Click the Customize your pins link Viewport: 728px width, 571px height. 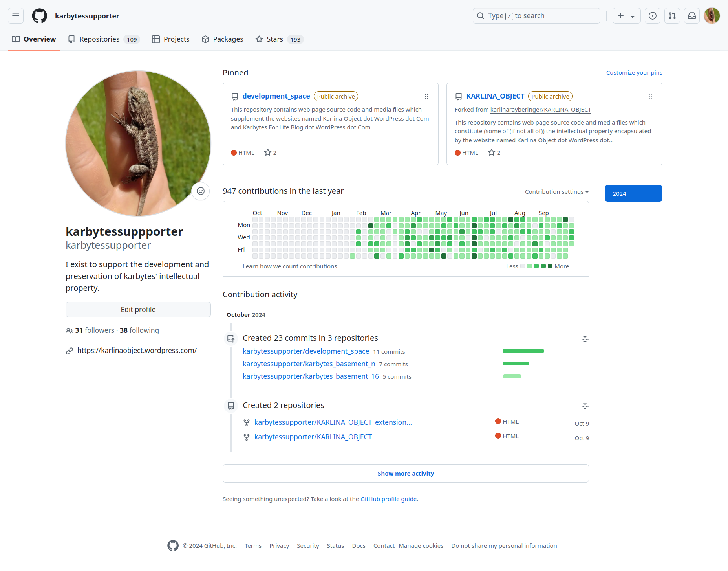[634, 73]
